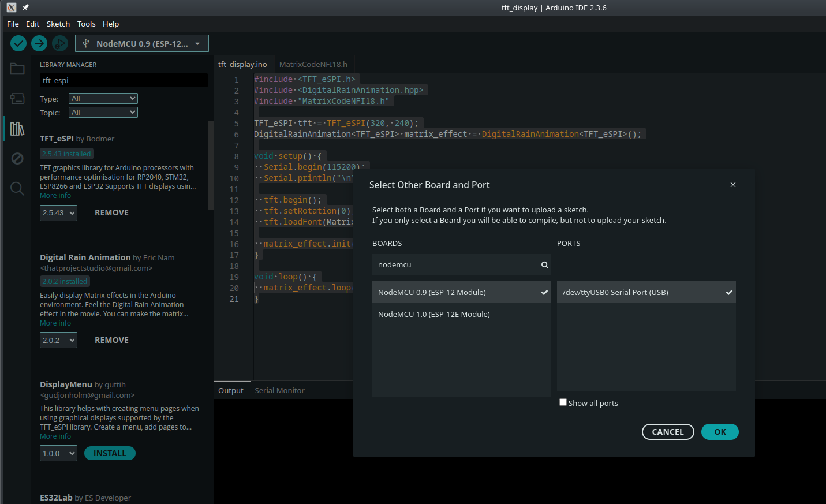Click the Upload arrow button
This screenshot has width=826, height=504.
[x=39, y=43]
